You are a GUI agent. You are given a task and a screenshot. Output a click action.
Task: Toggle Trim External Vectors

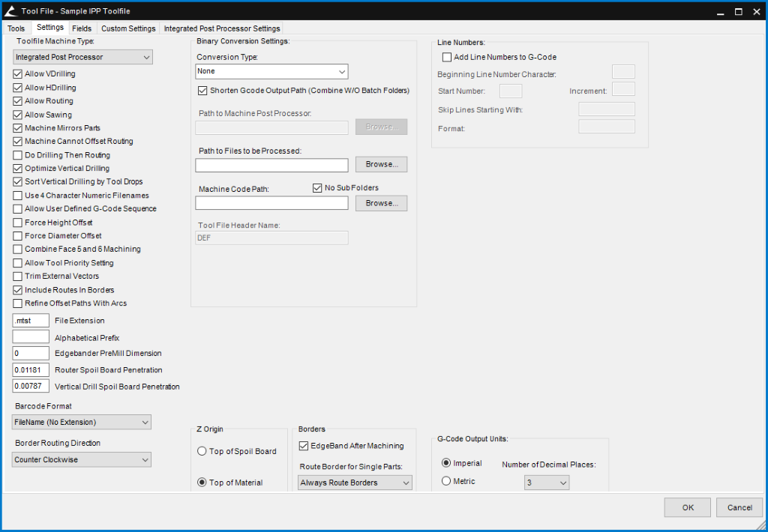pyautogui.click(x=17, y=276)
